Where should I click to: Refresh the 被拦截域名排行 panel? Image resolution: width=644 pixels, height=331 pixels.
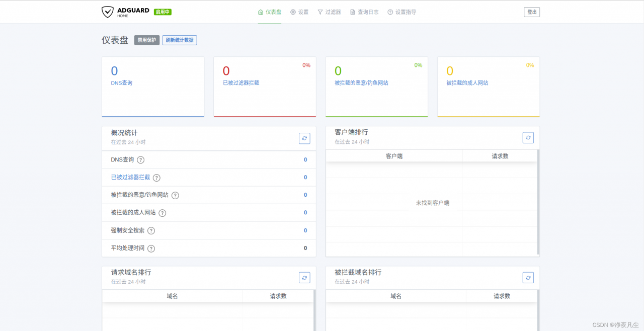(528, 278)
